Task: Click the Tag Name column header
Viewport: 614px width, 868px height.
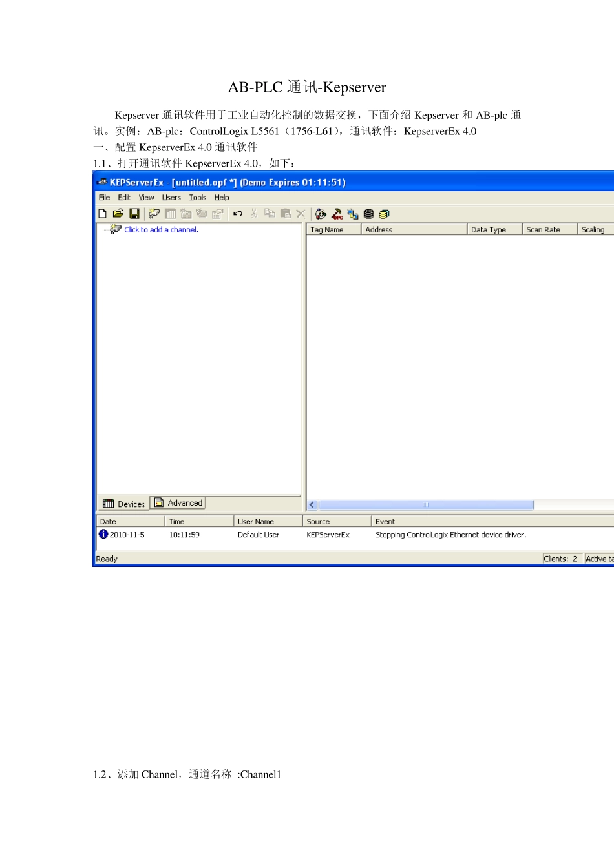Action: click(x=333, y=229)
